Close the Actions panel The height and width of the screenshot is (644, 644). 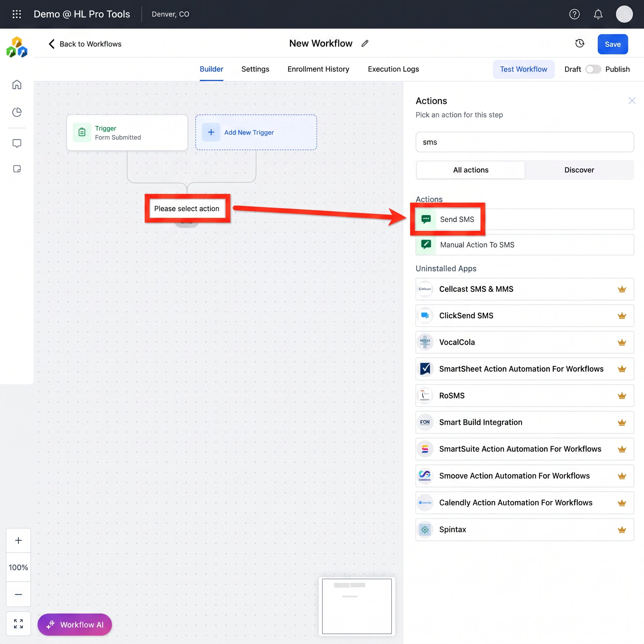click(x=632, y=100)
